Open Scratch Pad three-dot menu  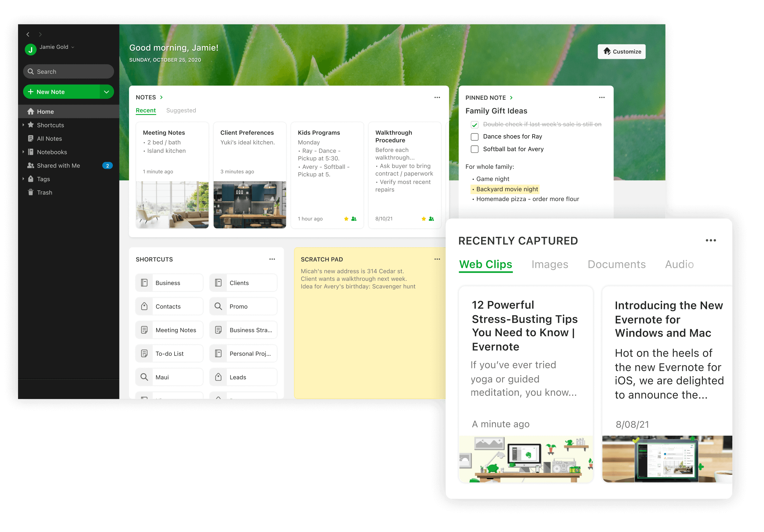(437, 259)
